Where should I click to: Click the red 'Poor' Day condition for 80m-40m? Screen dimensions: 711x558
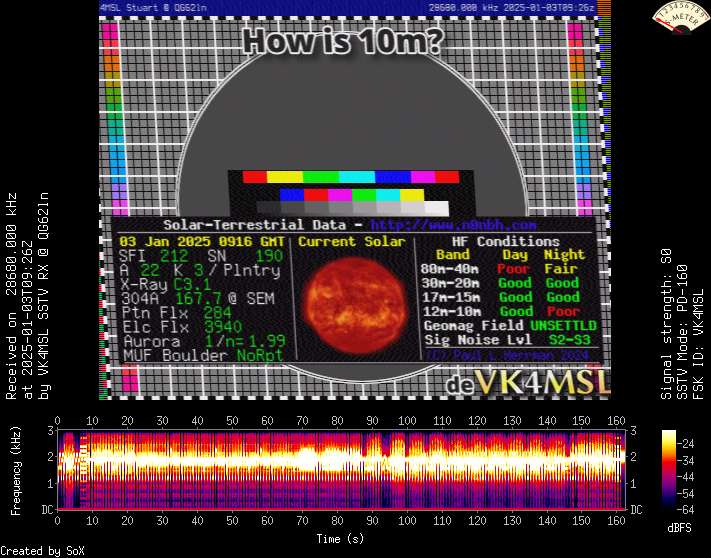point(515,269)
